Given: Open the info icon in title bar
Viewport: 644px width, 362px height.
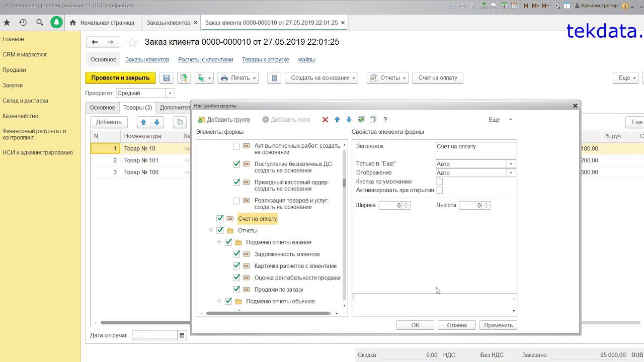Looking at the screenshot, I should [625, 6].
